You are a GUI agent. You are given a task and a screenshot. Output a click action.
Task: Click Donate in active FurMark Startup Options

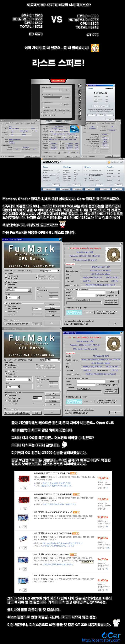tap(52, 308)
